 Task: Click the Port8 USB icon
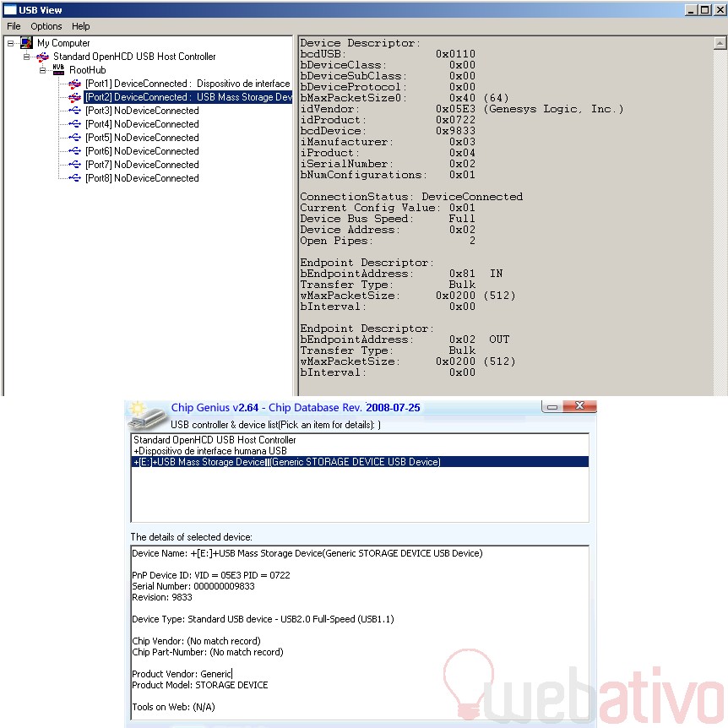click(75, 178)
